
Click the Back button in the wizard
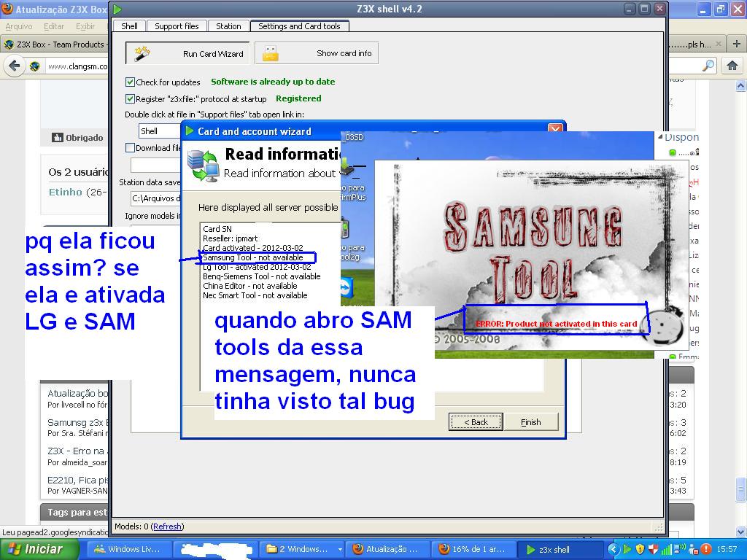[x=476, y=422]
